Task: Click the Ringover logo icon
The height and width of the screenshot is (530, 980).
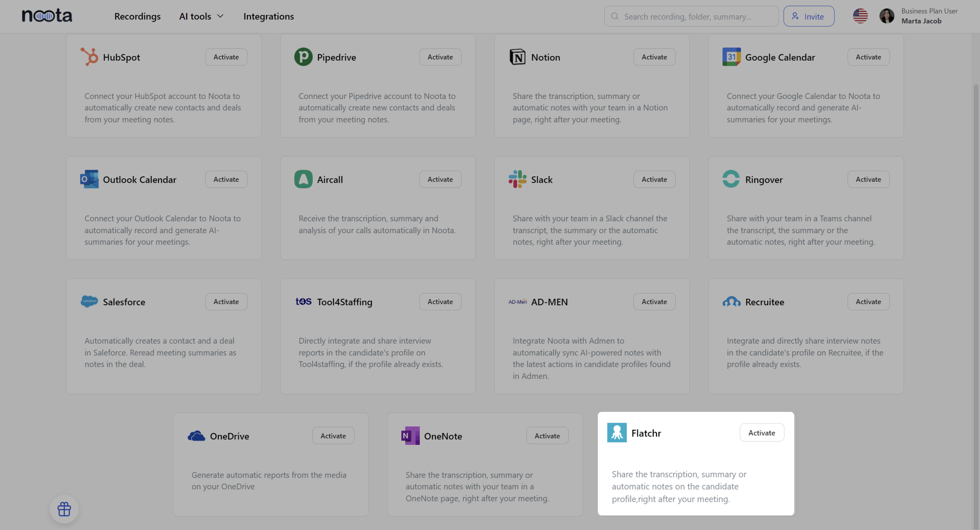Action: (731, 179)
